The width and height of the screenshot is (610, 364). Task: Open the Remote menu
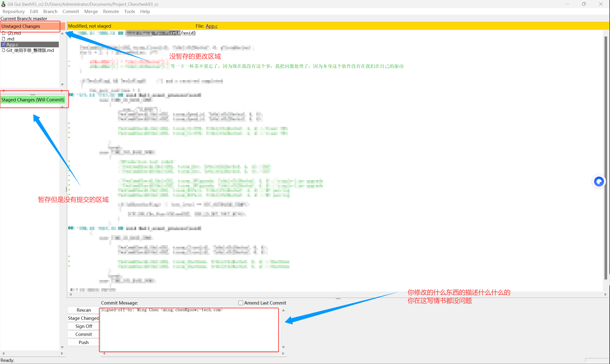[111, 11]
